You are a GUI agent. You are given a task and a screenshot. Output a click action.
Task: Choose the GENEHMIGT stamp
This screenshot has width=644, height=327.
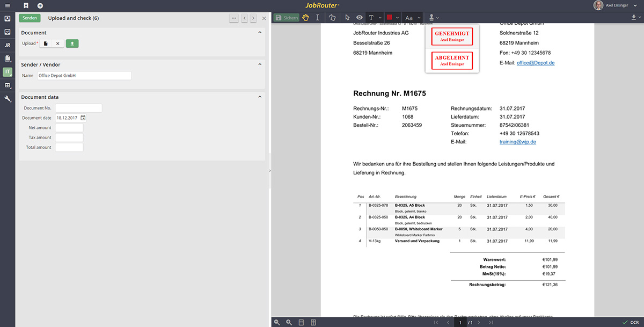pyautogui.click(x=452, y=37)
